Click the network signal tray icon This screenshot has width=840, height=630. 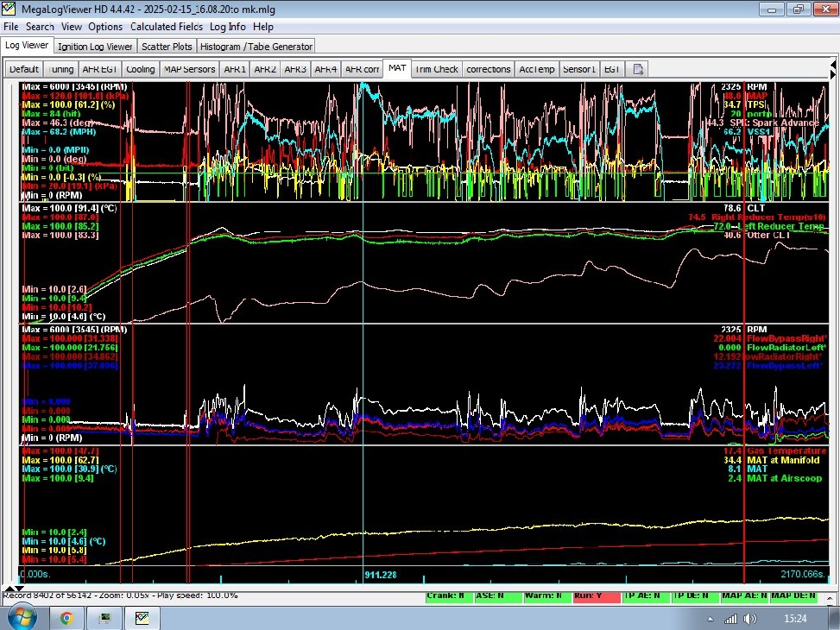730,619
